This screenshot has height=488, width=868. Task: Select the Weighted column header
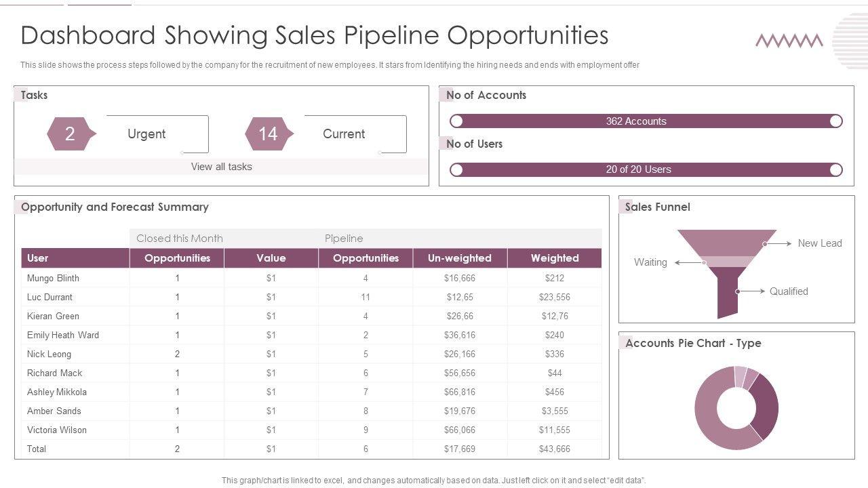555,258
